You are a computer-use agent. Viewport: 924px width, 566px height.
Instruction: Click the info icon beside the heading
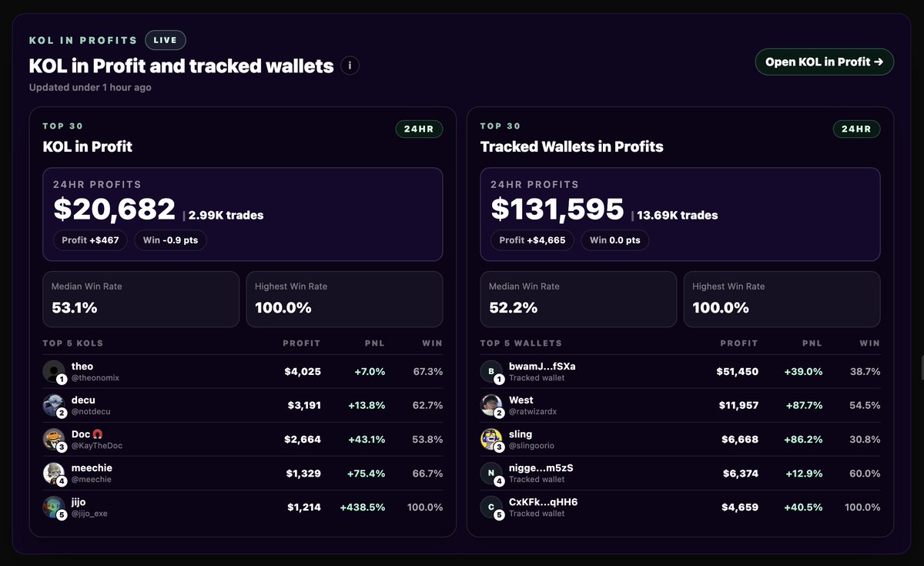[350, 65]
